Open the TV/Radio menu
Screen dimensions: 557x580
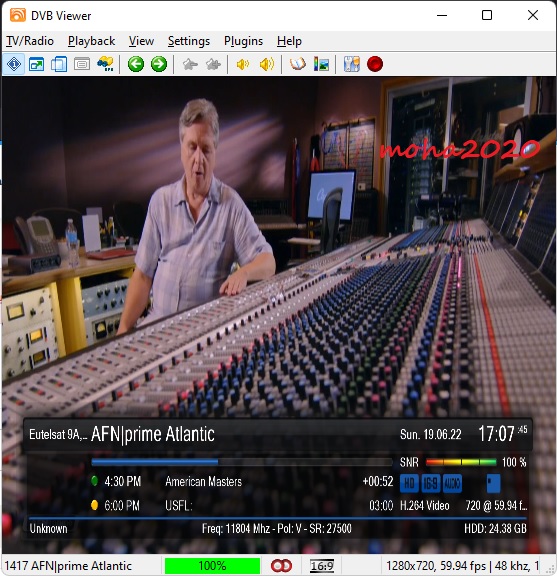[x=30, y=41]
